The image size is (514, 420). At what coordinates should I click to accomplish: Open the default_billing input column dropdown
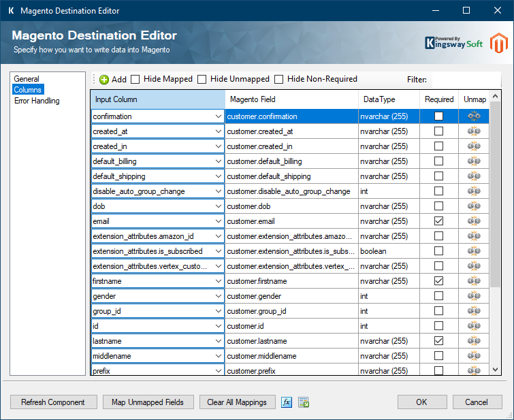pyautogui.click(x=219, y=161)
